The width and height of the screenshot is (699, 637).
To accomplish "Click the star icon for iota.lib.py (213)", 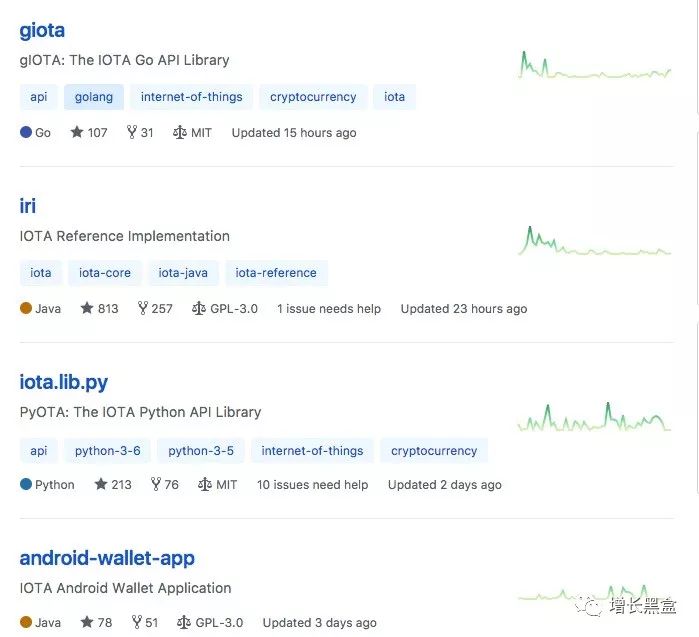I will click(101, 484).
